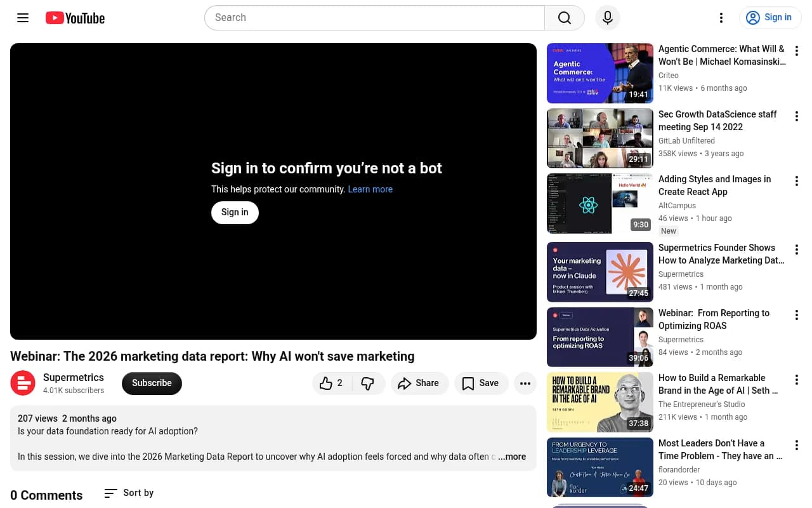Click the search magnifier button
Image resolution: width=812 pixels, height=508 pixels.
pyautogui.click(x=565, y=18)
